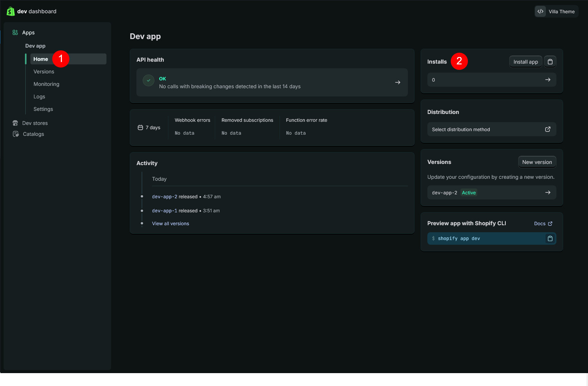The width and height of the screenshot is (588, 386).
Task: Open the dev-app-2 Active version row
Action: click(x=491, y=193)
